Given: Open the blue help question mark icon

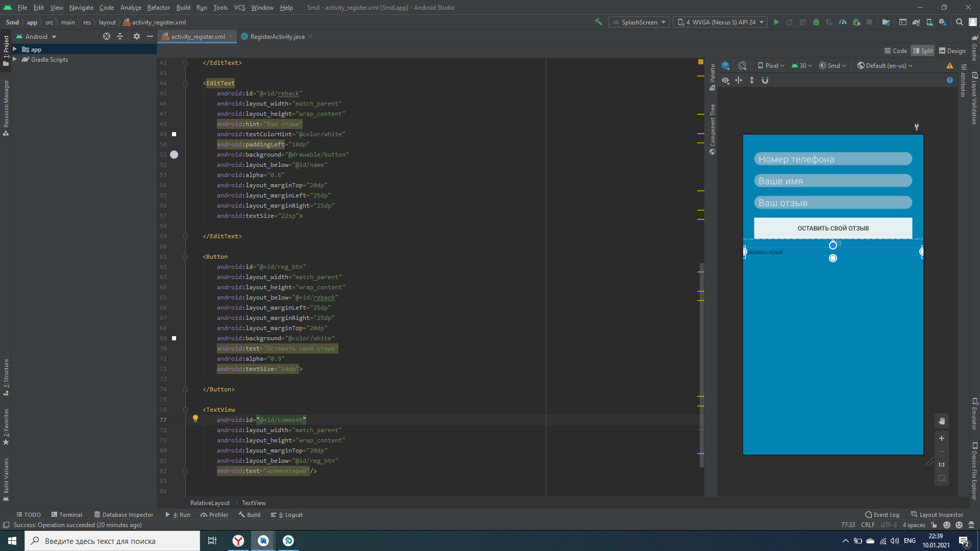Looking at the screenshot, I should [950, 80].
